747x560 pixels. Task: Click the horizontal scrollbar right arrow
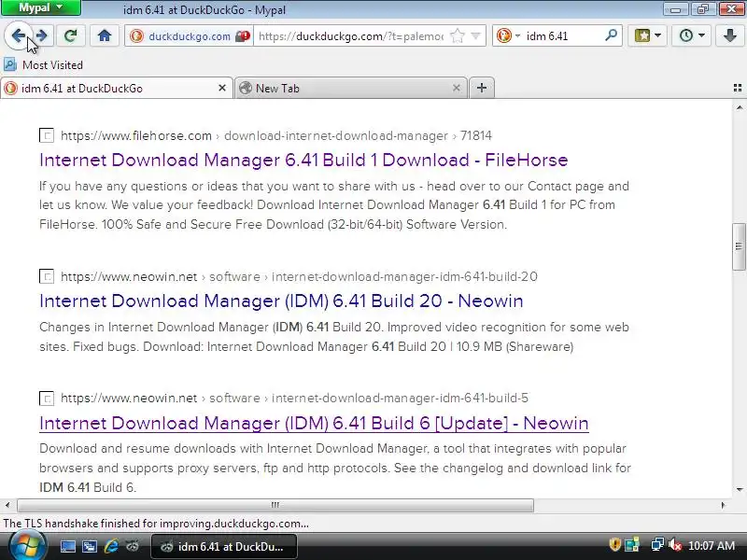[723, 505]
